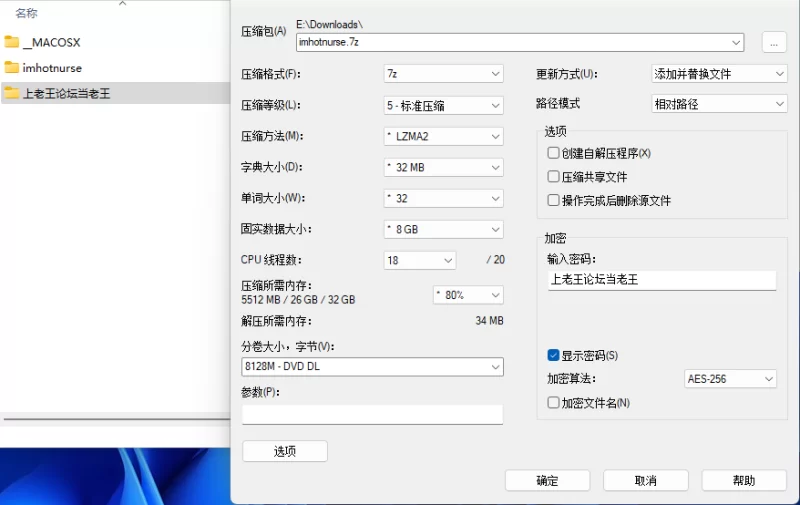Screen dimensions: 800x505
Task: Click the 取消 button
Action: pos(645,481)
